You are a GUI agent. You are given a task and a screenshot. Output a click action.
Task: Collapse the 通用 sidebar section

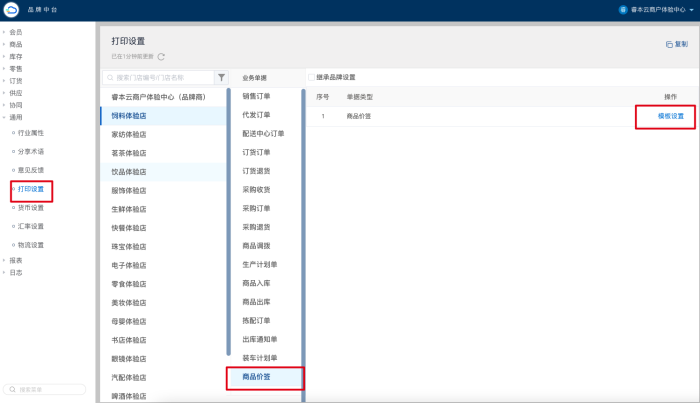[x=15, y=117]
